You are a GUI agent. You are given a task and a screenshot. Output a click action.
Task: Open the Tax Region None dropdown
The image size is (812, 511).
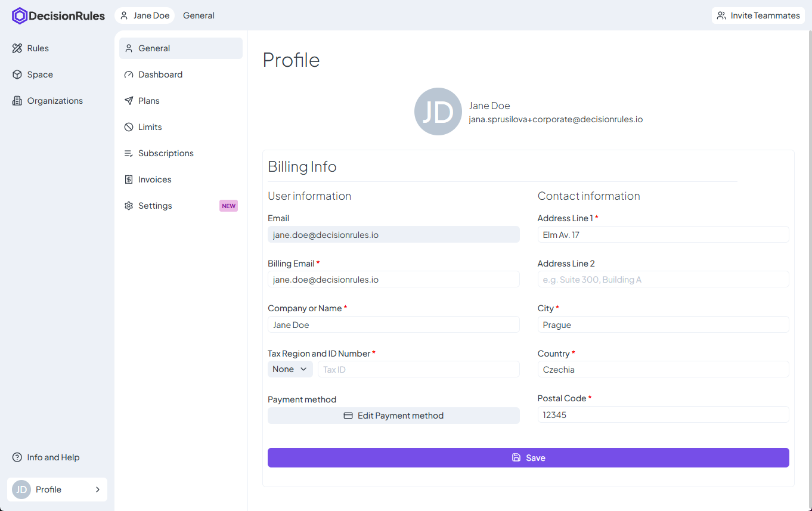tap(290, 369)
